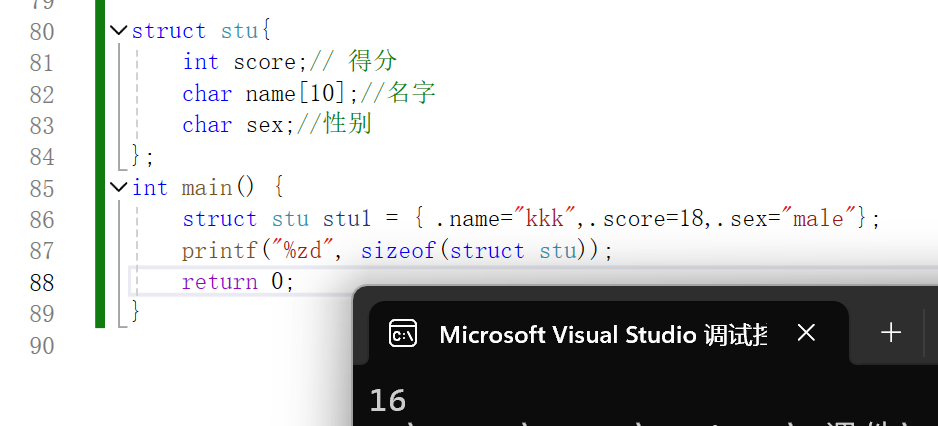Screen dimensions: 938x426
Task: Collapse the main function block
Action: click(x=120, y=187)
